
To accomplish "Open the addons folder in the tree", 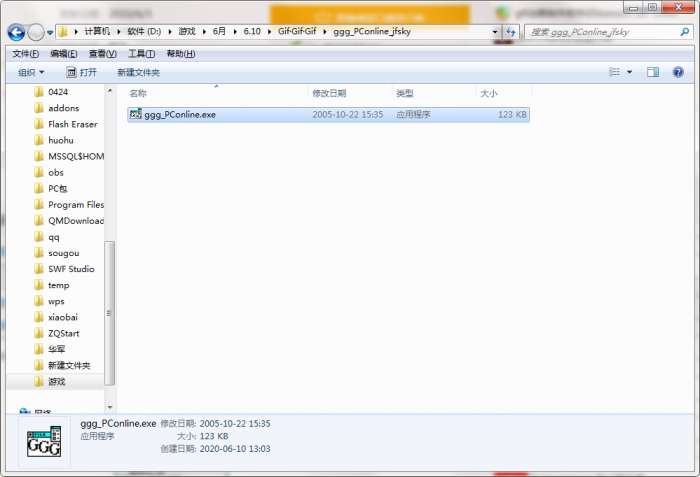I will 63,108.
